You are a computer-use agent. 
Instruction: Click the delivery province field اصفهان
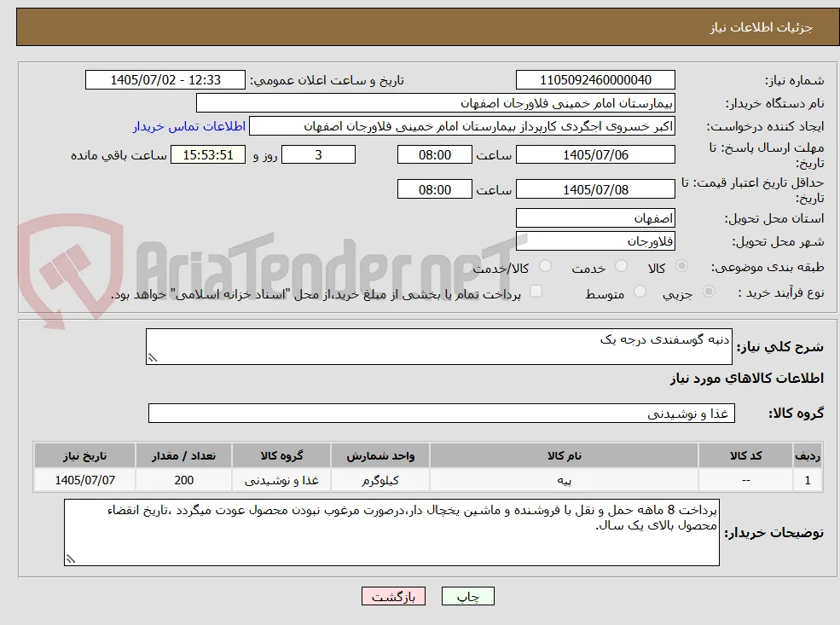coord(595,218)
